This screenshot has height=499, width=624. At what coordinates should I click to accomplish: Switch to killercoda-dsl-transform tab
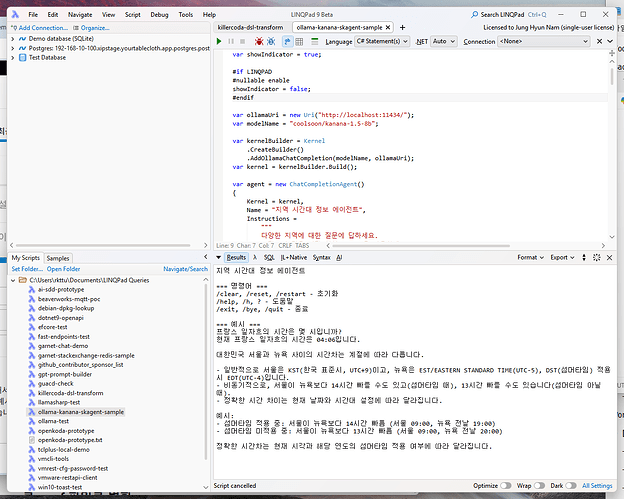click(x=251, y=27)
